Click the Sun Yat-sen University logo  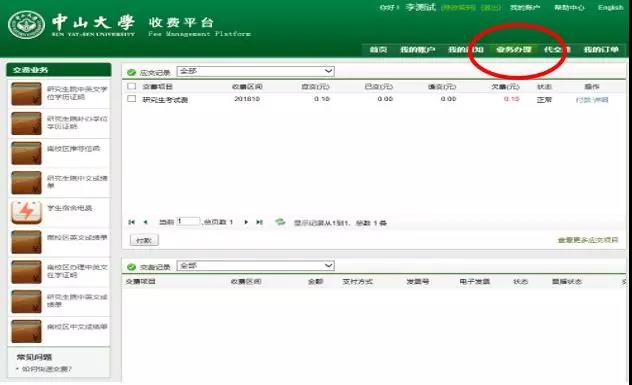(27, 25)
